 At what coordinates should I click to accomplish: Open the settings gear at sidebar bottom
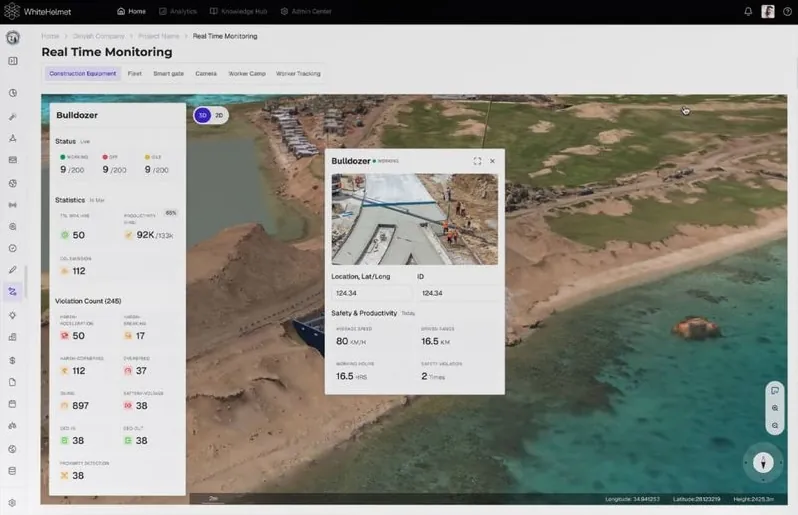pyautogui.click(x=13, y=503)
